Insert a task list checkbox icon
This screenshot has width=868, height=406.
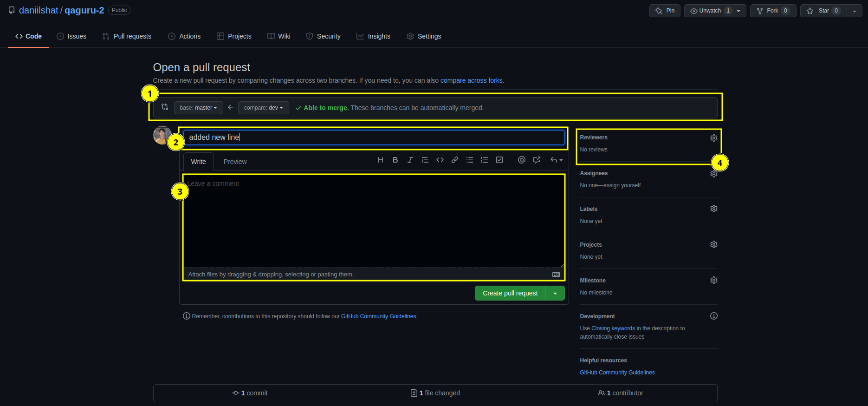pos(499,160)
